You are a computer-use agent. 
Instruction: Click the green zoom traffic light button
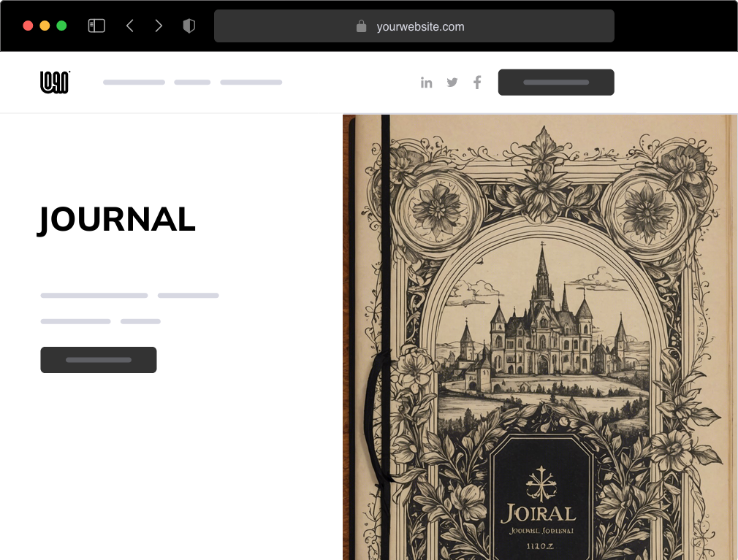tap(63, 24)
